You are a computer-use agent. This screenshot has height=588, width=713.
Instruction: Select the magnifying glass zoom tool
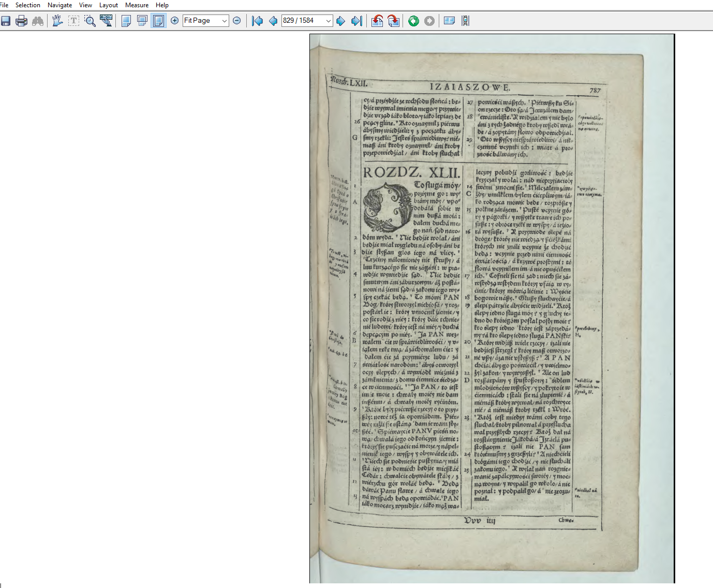click(90, 21)
